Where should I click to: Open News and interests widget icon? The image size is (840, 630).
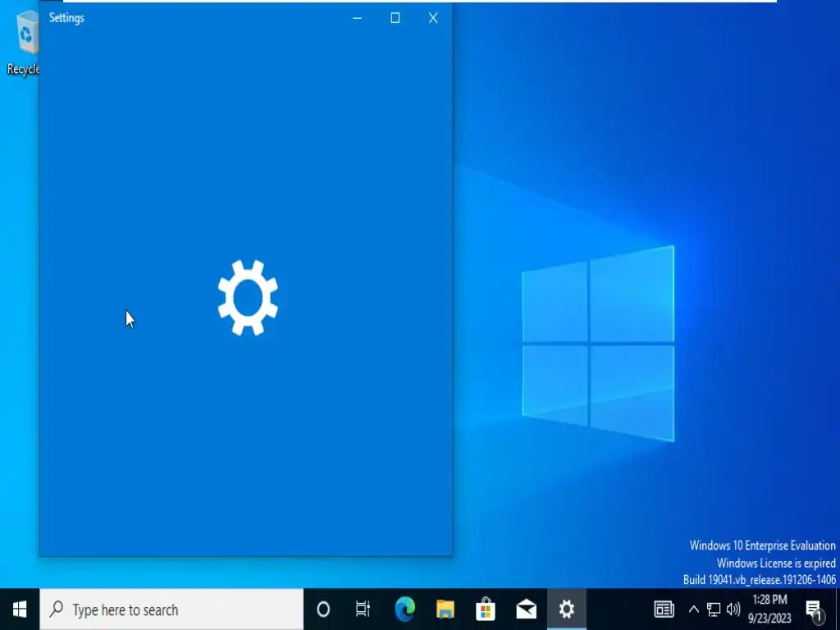[x=664, y=609]
